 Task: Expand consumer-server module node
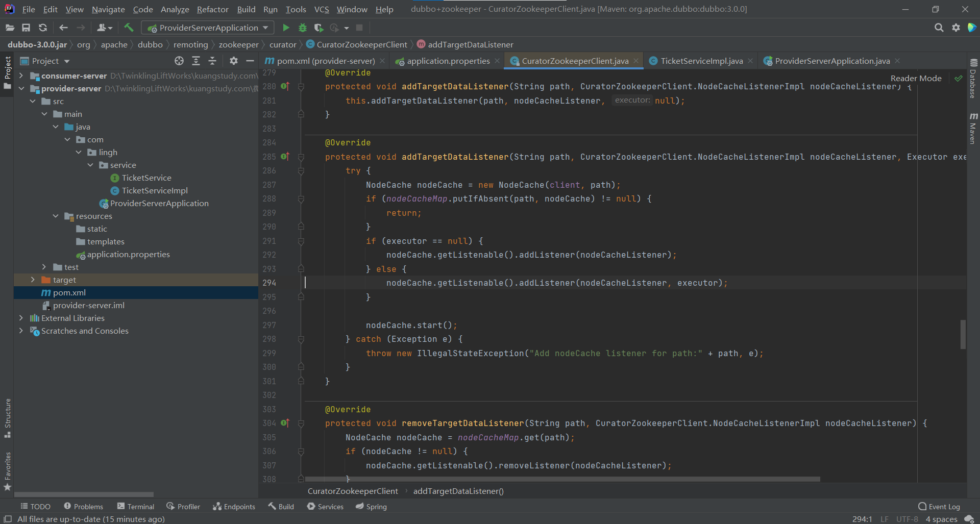click(21, 76)
